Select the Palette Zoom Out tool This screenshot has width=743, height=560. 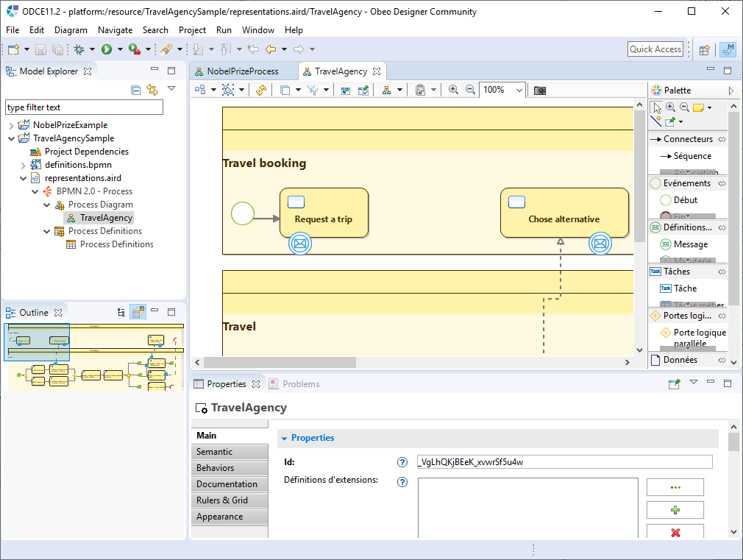pos(685,107)
